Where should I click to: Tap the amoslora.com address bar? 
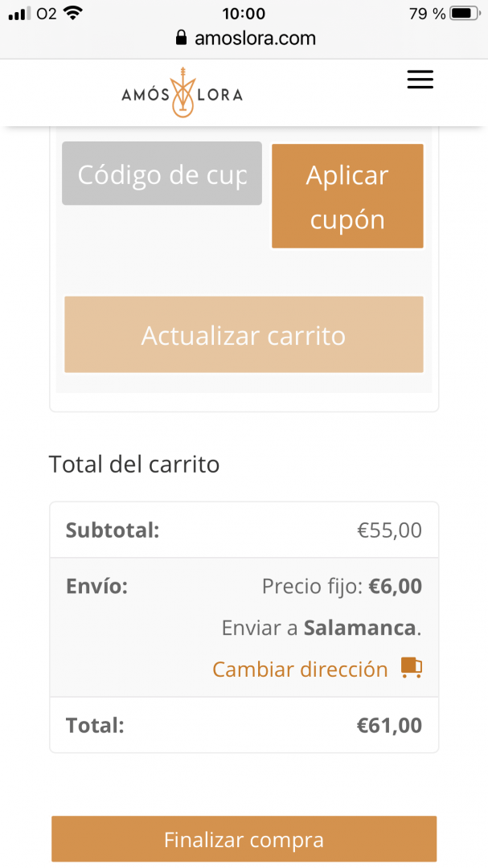244,38
